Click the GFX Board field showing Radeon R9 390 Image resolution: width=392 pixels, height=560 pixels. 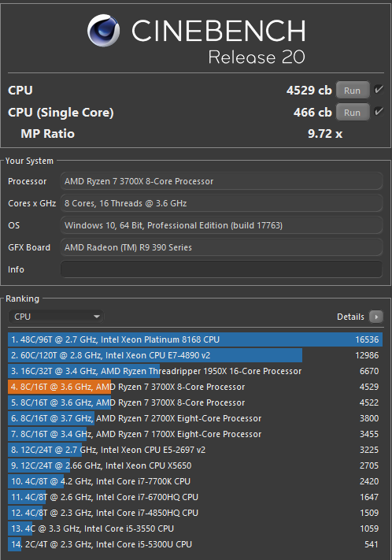[221, 247]
